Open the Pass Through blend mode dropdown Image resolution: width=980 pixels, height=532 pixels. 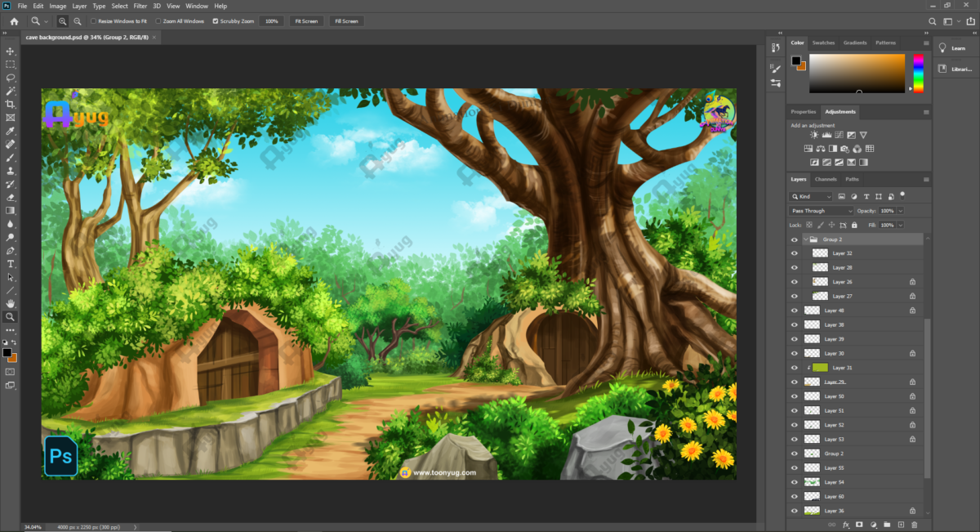click(x=822, y=211)
